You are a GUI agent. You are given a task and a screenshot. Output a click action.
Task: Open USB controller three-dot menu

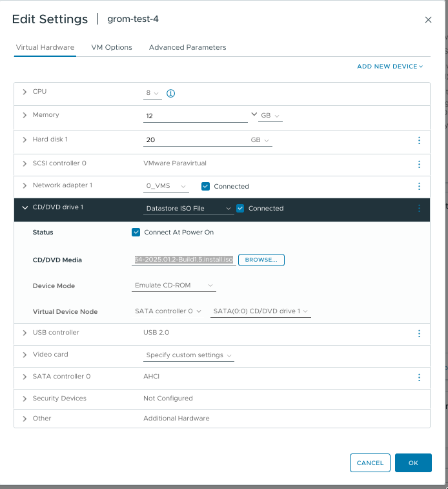coord(419,333)
